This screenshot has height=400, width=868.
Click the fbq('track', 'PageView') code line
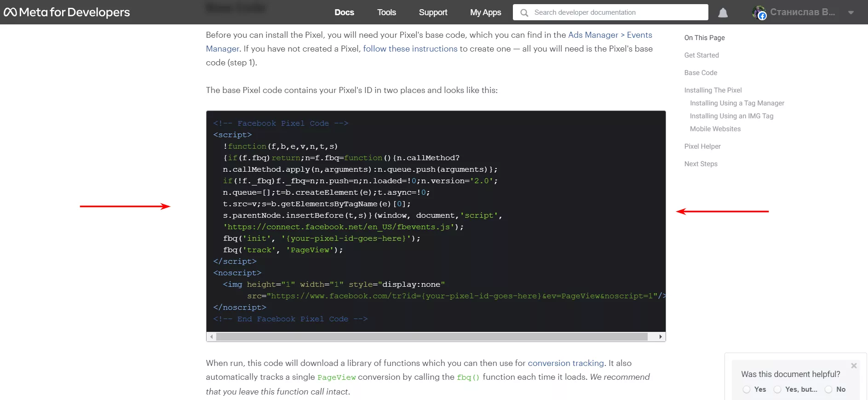click(x=283, y=250)
